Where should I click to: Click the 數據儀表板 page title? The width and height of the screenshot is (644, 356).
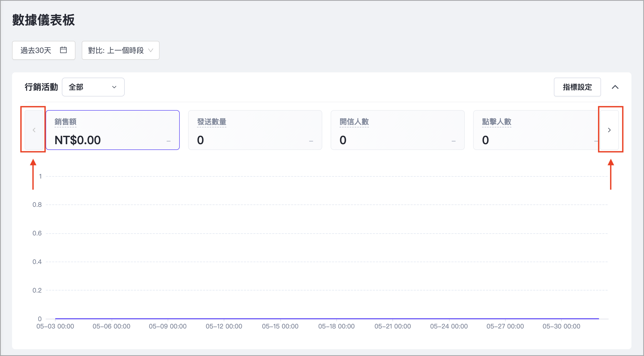coord(43,20)
